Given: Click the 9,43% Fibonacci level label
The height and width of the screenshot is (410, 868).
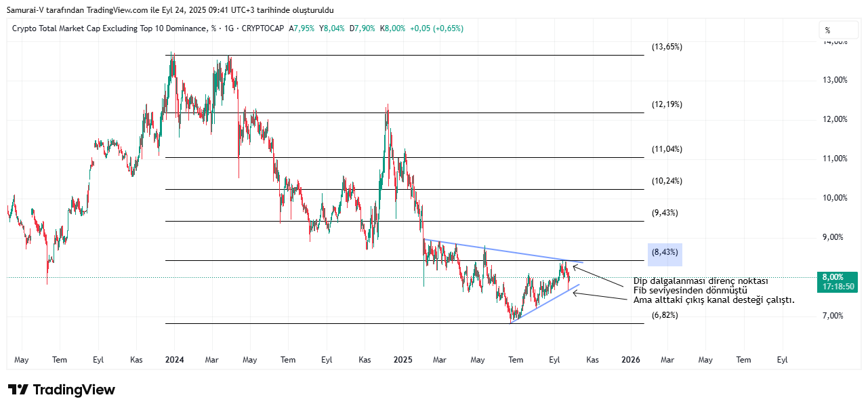Looking at the screenshot, I should [664, 213].
